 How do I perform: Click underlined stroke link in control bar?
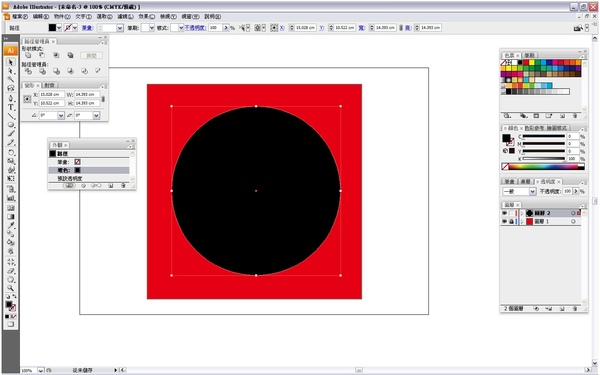[87, 28]
